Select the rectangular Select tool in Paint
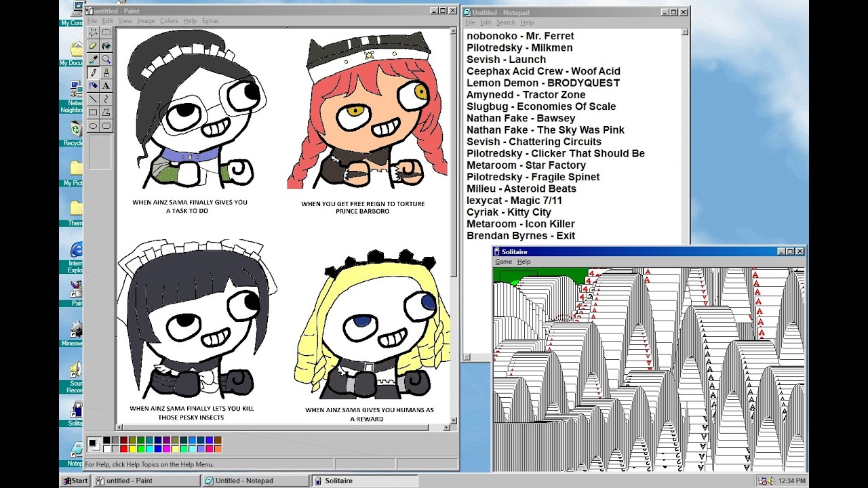 tap(106, 33)
